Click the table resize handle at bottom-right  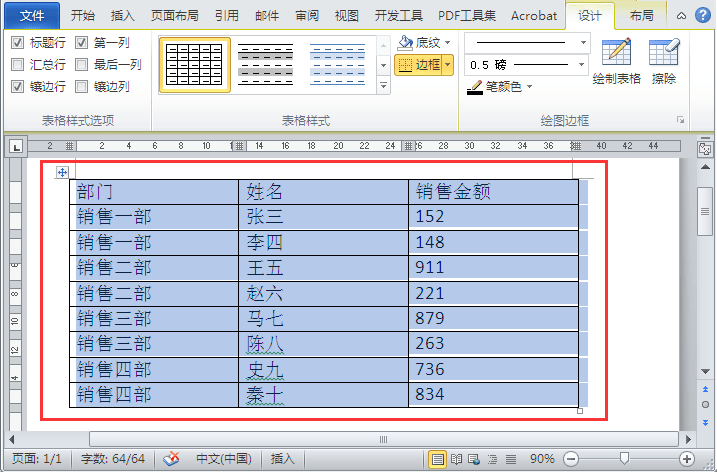pos(580,411)
